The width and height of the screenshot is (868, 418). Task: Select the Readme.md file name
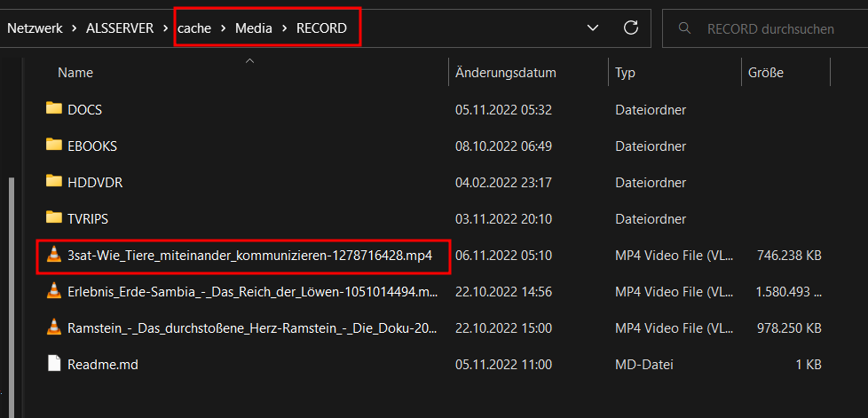click(102, 365)
